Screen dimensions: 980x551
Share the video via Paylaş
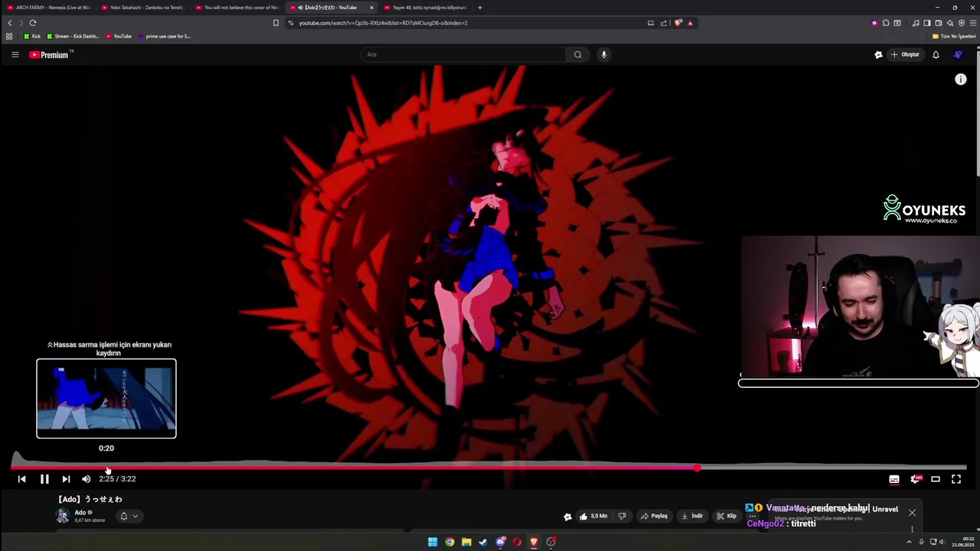[x=655, y=516]
